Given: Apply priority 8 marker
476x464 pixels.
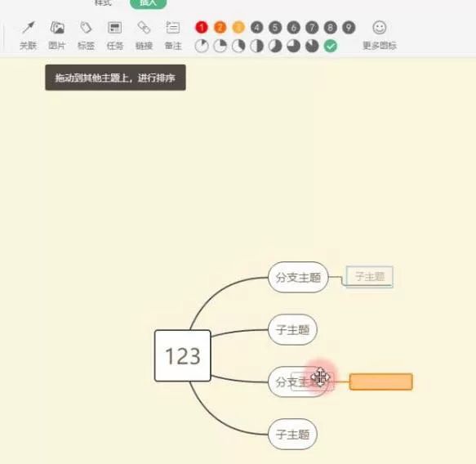Looking at the screenshot, I should 331,28.
